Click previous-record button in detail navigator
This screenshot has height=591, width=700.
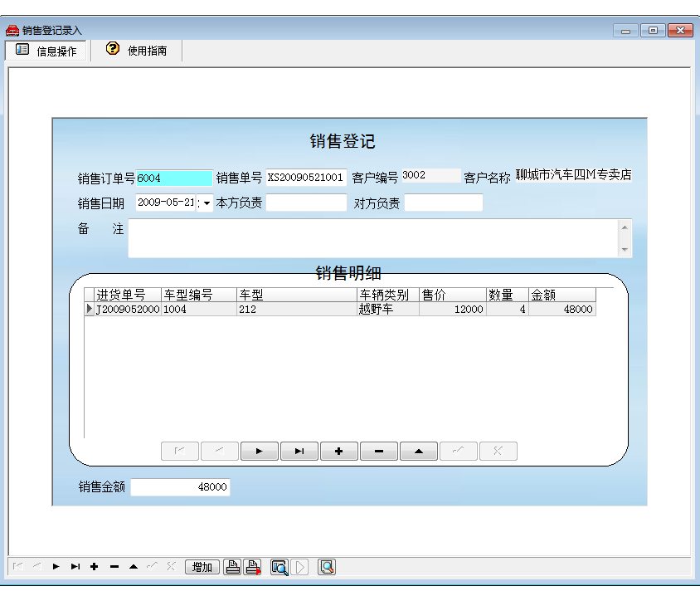click(x=220, y=452)
